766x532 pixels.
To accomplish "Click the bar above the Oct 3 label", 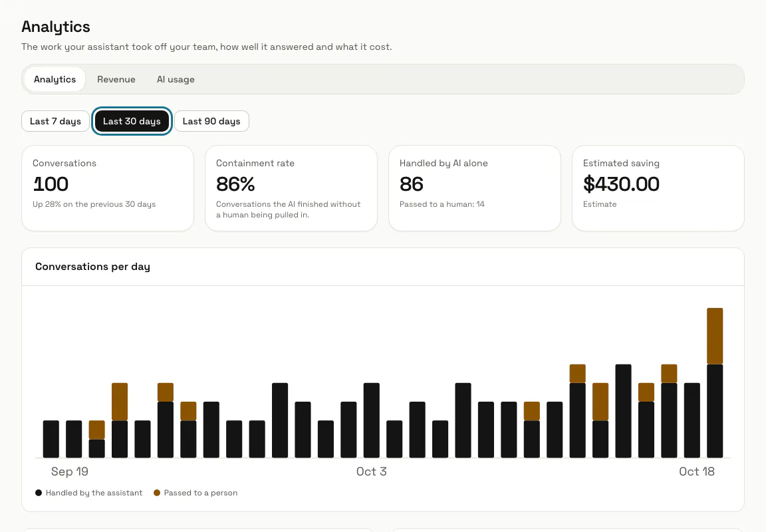I will pos(371,420).
